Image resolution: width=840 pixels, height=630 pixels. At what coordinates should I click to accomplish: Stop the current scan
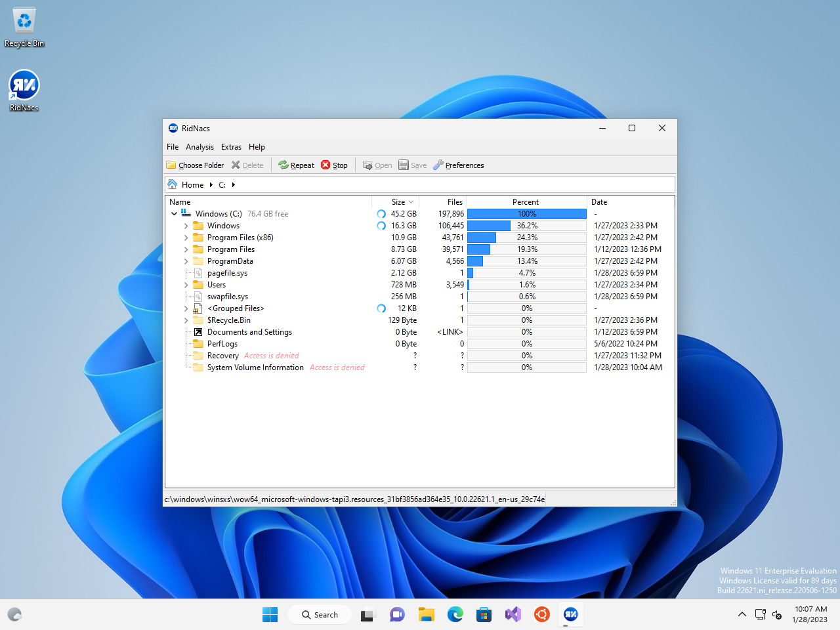[334, 165]
